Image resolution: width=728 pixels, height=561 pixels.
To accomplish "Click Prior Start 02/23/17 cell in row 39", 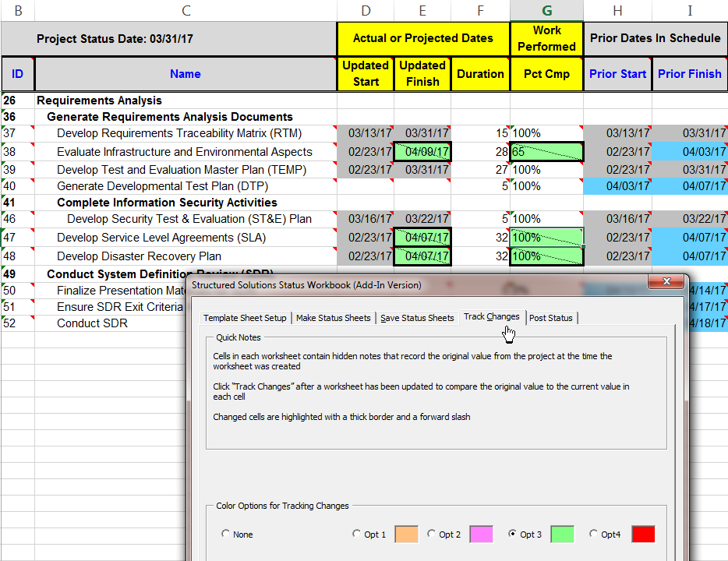I will coord(617,170).
